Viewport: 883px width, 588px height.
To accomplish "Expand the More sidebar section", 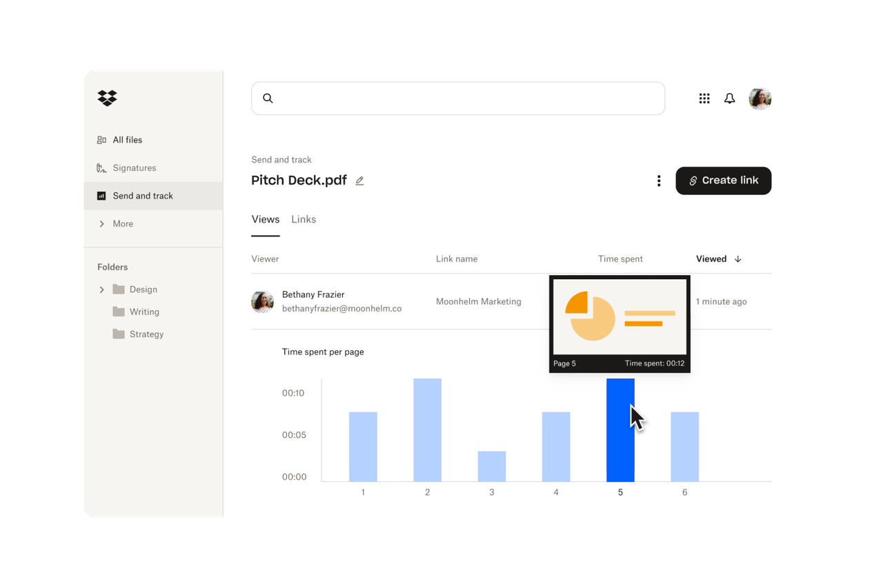I will tap(102, 224).
